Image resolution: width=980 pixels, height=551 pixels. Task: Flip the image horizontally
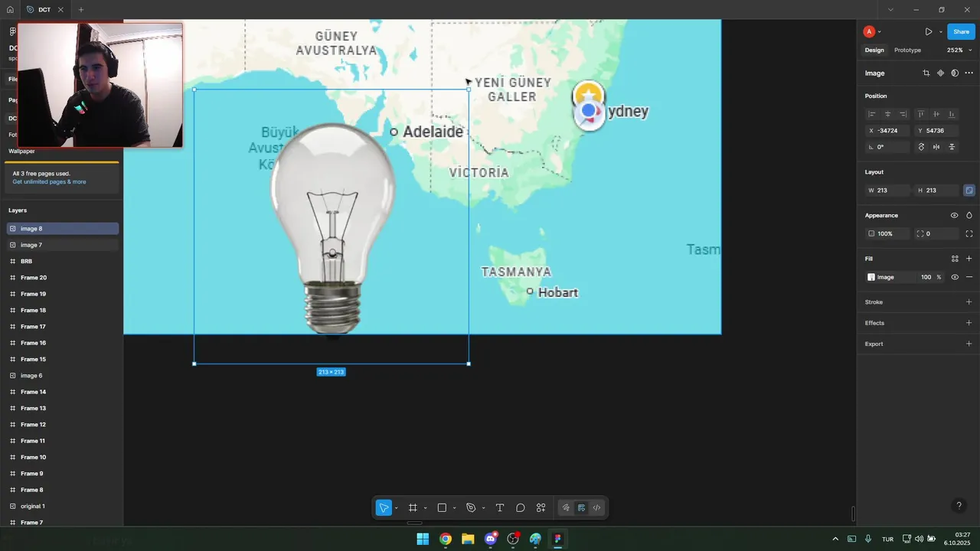pos(936,147)
